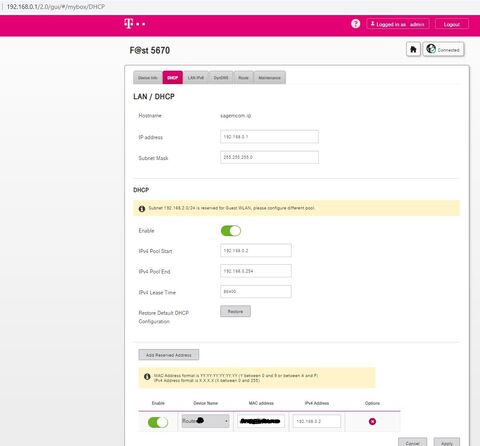Click the Options column header

(x=372, y=403)
